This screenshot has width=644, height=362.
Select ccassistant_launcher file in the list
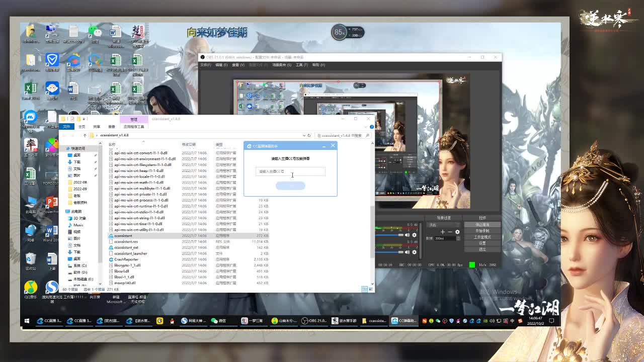click(130, 253)
